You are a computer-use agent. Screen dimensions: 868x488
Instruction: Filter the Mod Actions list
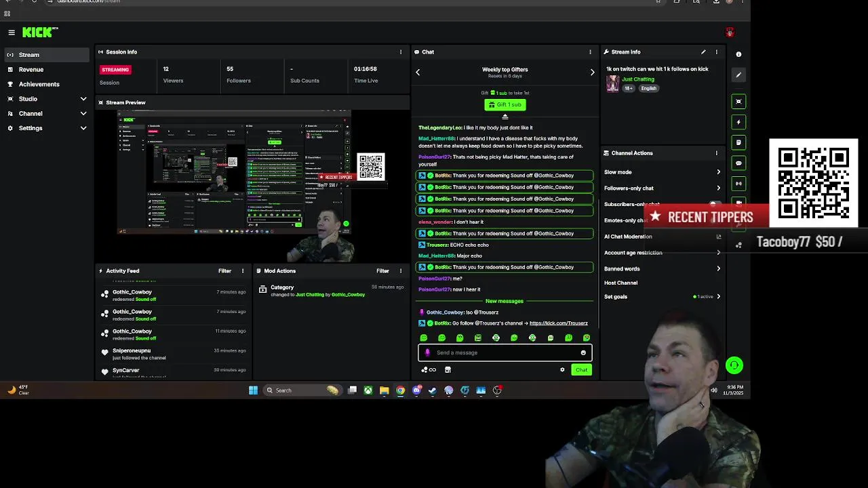382,271
